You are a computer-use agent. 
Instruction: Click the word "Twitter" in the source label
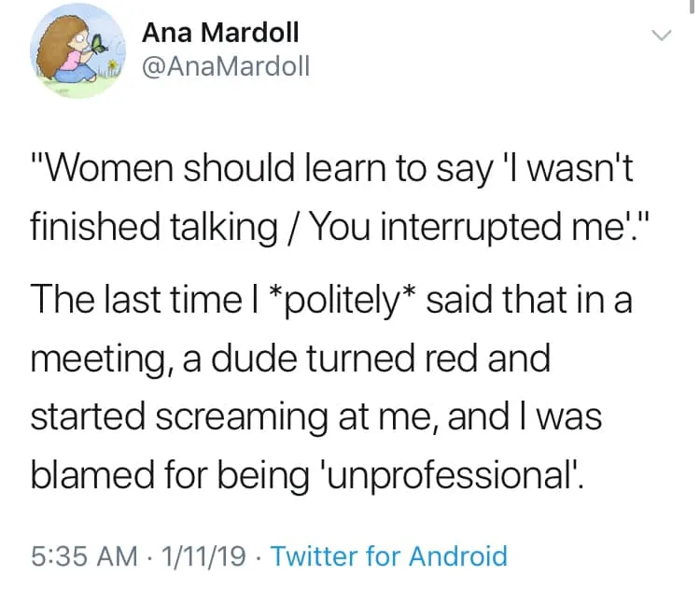click(x=315, y=556)
